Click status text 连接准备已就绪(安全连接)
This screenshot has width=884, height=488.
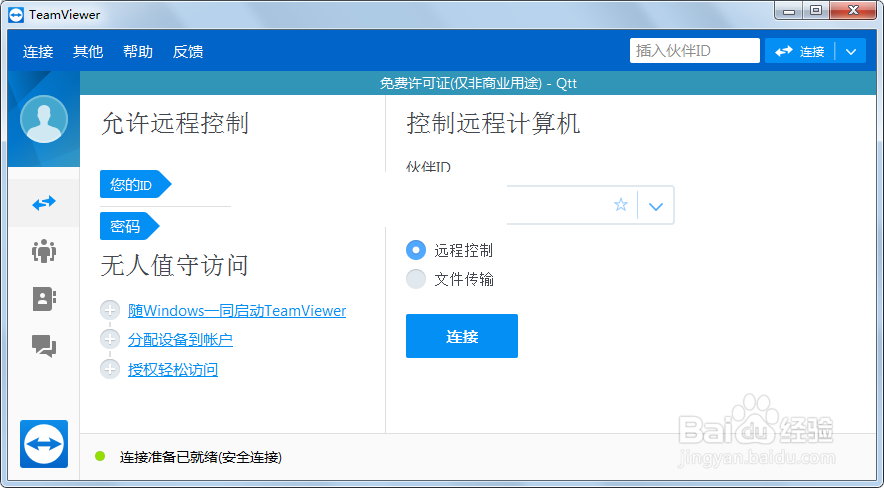tap(201, 457)
